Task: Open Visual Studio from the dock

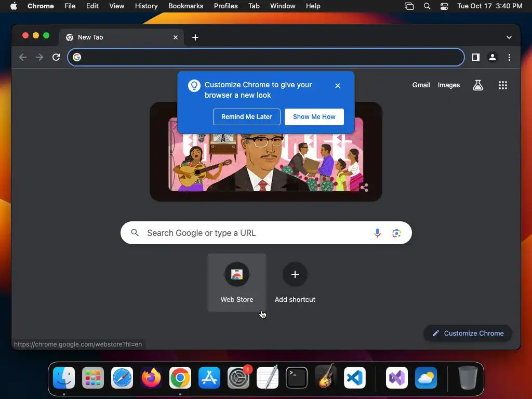Action: 396,378
